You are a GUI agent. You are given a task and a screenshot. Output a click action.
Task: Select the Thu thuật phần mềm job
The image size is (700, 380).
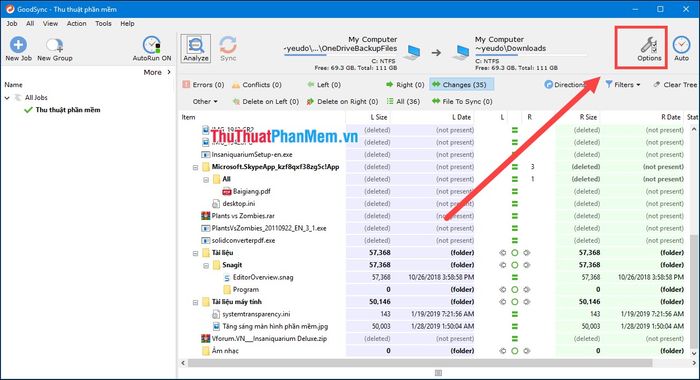click(x=68, y=110)
